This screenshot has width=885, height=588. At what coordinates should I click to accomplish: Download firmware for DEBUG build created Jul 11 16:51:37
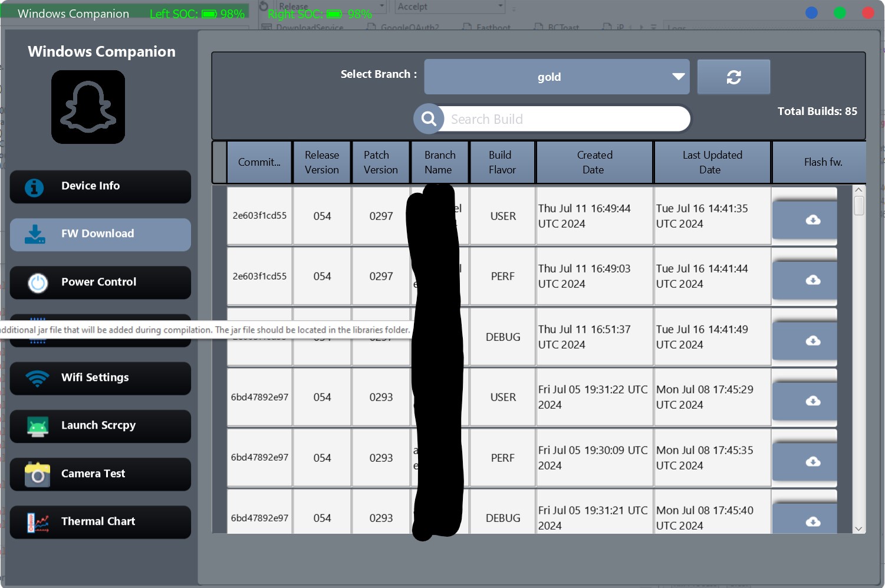[x=804, y=341]
